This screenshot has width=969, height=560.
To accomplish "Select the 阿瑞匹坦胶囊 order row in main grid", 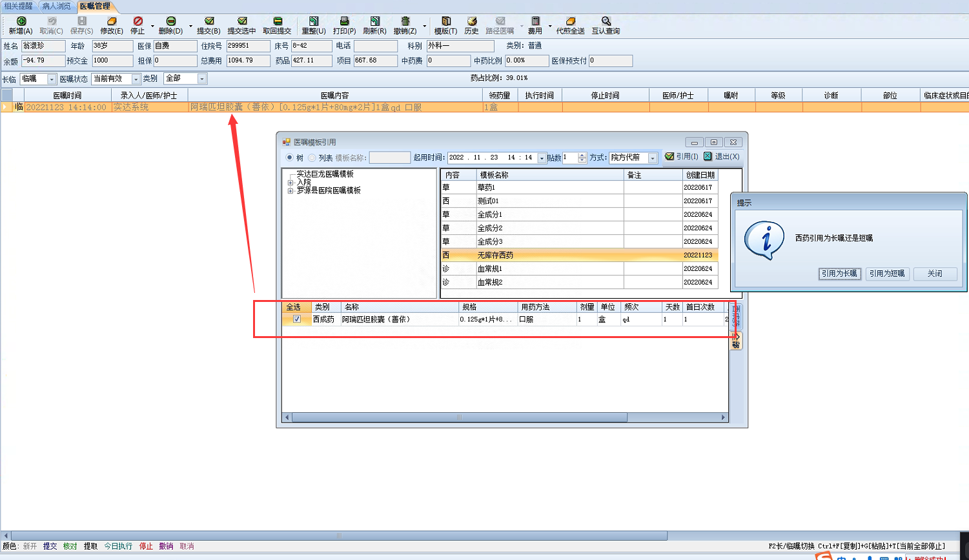I will click(x=484, y=107).
